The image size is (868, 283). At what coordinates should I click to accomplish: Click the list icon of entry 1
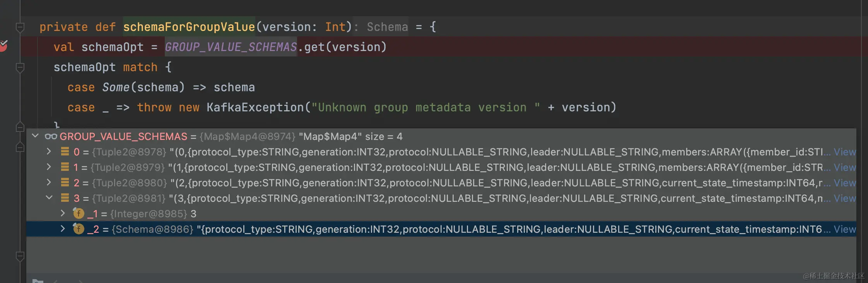click(65, 167)
